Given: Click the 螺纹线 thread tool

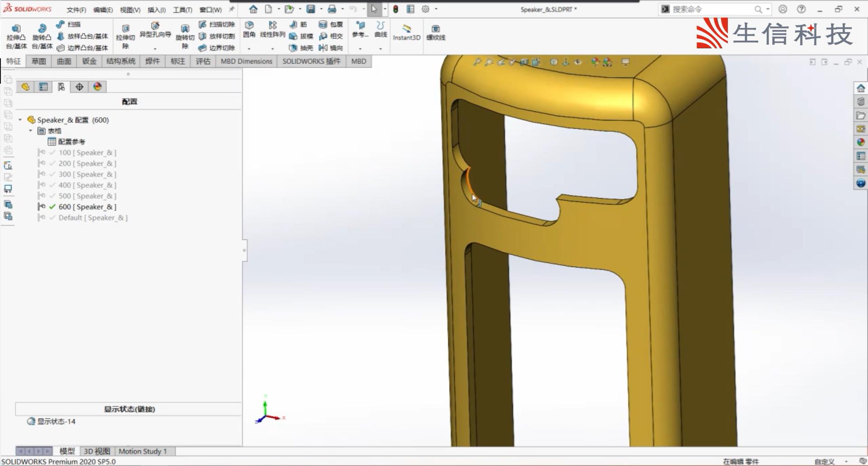Looking at the screenshot, I should tap(436, 33).
